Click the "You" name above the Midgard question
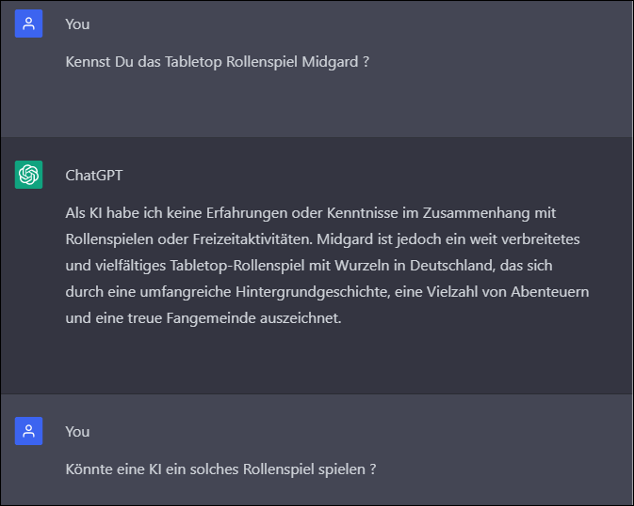The height and width of the screenshot is (506, 634). [x=77, y=24]
